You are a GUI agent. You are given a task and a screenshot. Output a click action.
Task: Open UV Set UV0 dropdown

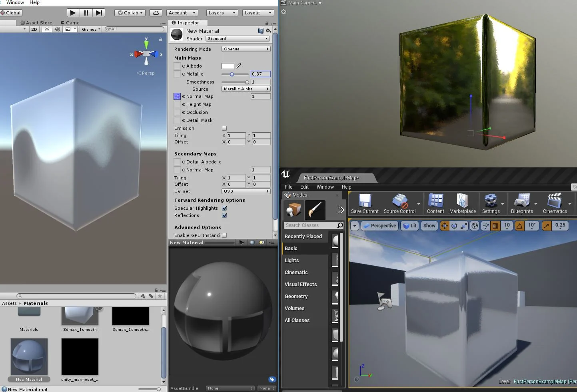click(x=246, y=191)
